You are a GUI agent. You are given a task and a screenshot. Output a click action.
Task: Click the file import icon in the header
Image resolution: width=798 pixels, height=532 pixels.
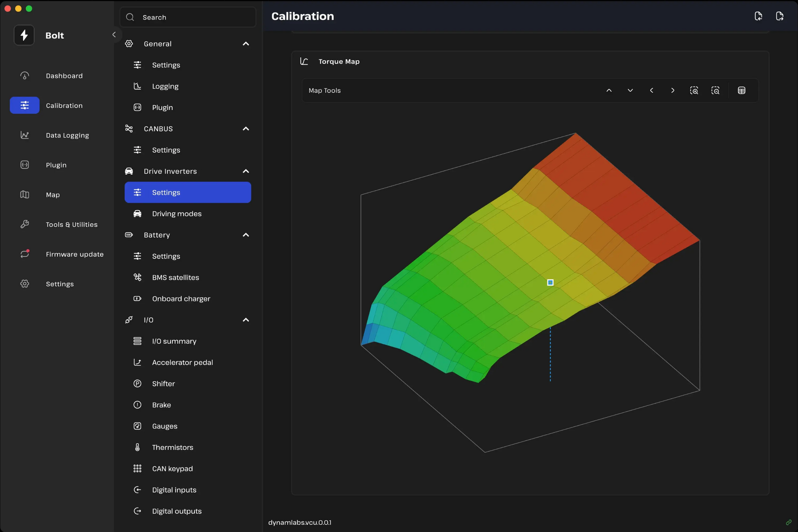point(758,16)
